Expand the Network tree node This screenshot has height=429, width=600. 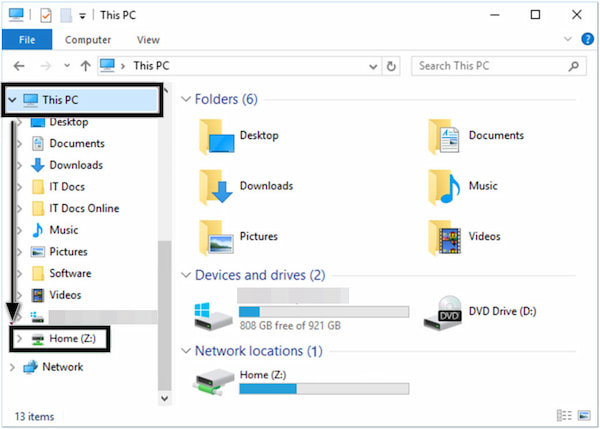point(12,367)
